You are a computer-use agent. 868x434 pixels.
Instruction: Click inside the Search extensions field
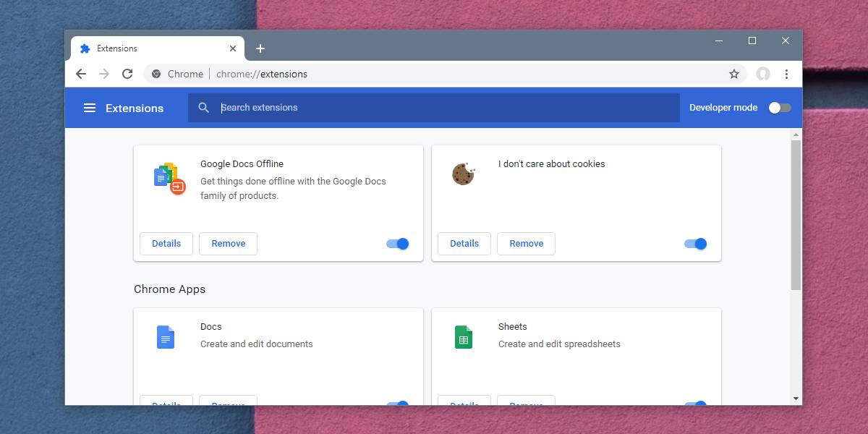[362, 107]
